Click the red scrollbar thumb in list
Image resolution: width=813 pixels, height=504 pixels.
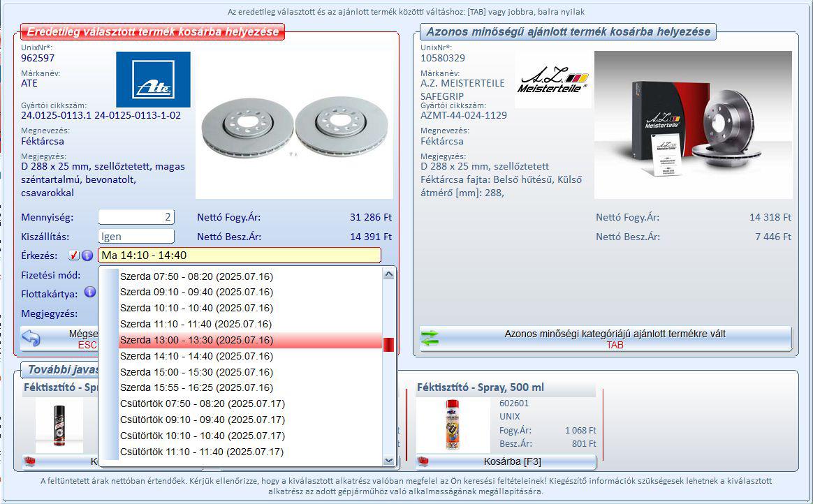[x=389, y=344]
